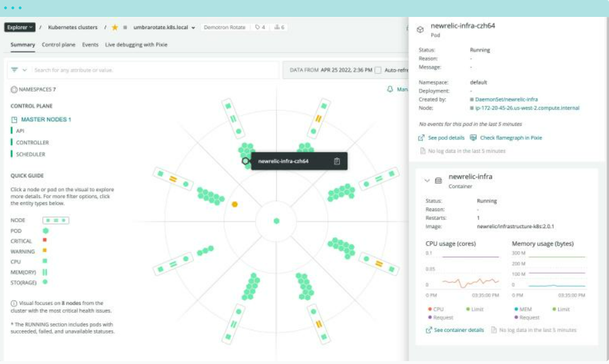The width and height of the screenshot is (609, 364).
Task: Open the umbrarotate.k8s.local cluster dropdown
Action: pyautogui.click(x=164, y=27)
